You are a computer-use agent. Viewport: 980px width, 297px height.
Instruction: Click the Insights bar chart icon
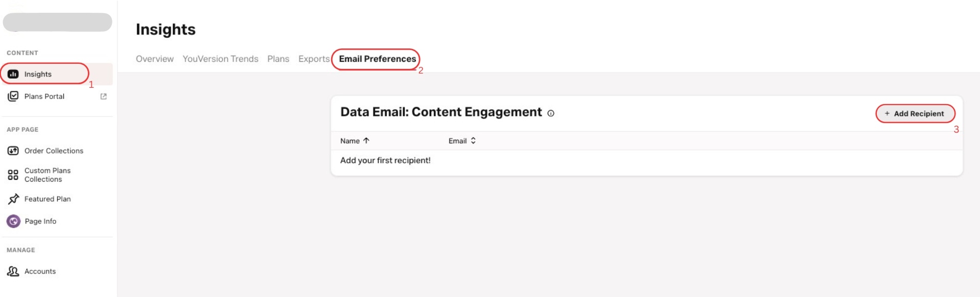[13, 74]
